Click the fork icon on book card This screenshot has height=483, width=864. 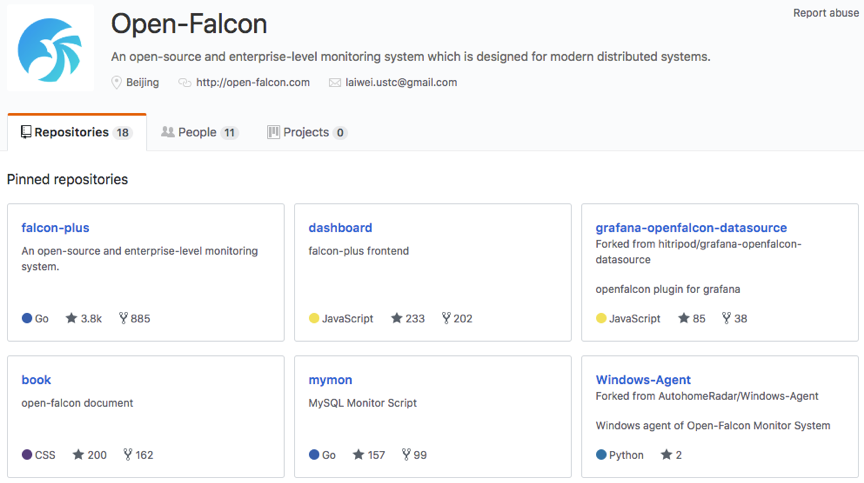pyautogui.click(x=128, y=454)
